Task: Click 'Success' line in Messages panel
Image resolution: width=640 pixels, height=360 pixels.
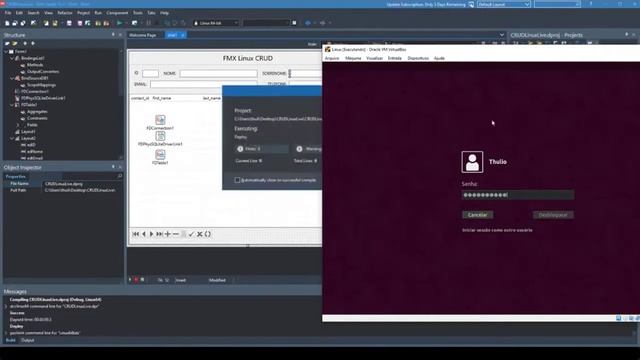Action: pyautogui.click(x=17, y=313)
